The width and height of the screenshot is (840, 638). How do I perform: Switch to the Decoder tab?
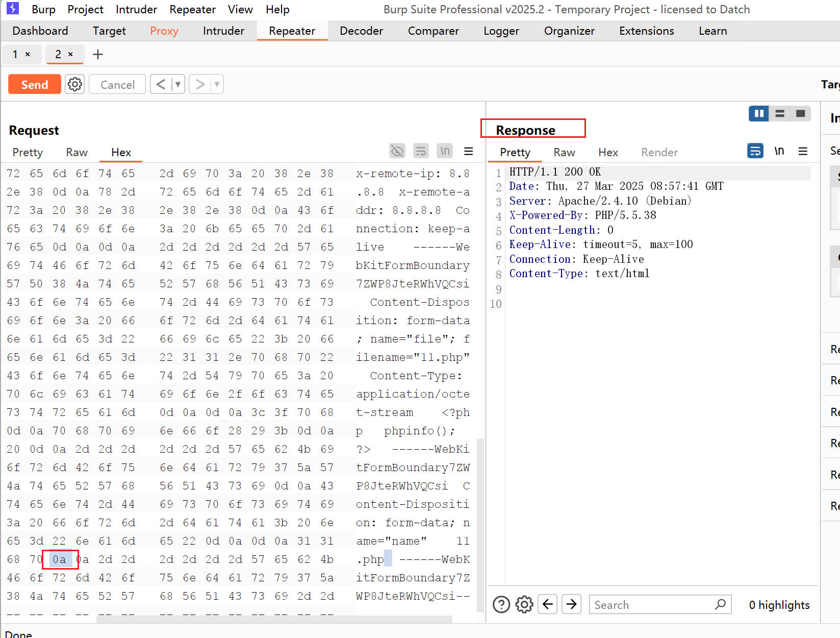(x=361, y=31)
